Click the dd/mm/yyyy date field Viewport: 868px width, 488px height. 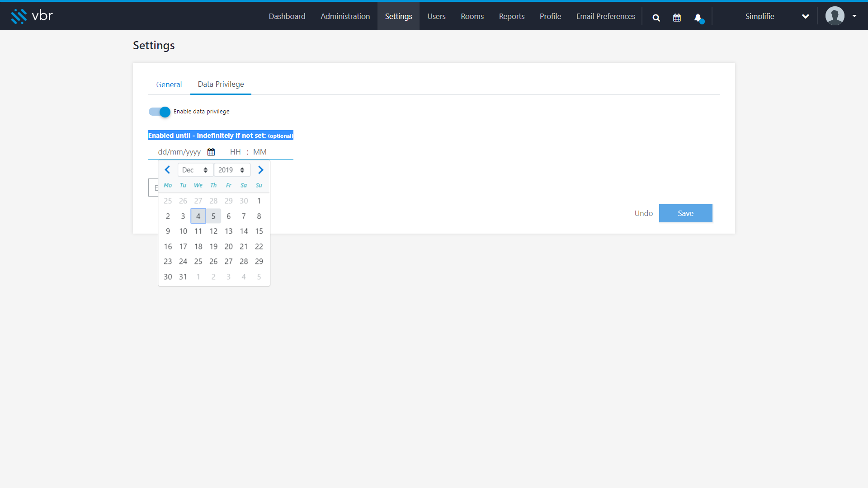[179, 152]
